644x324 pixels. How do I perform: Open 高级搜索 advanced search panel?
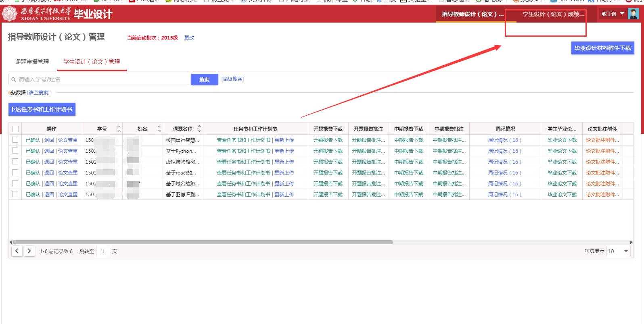click(x=232, y=79)
